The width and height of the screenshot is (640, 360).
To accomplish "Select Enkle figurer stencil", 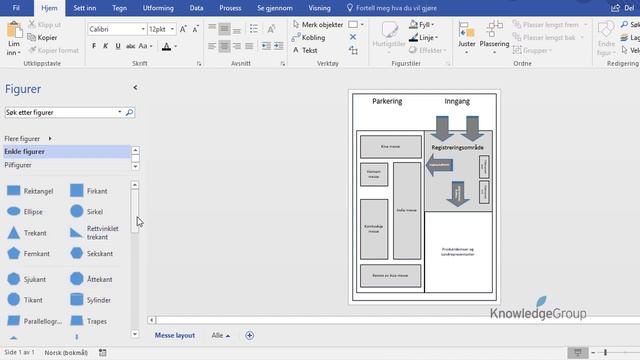I will 67,151.
